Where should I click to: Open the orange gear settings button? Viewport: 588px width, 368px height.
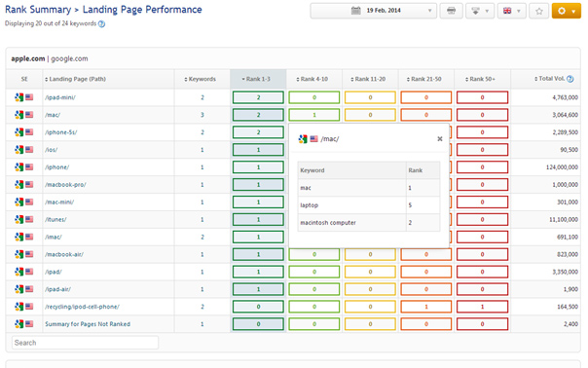[567, 11]
